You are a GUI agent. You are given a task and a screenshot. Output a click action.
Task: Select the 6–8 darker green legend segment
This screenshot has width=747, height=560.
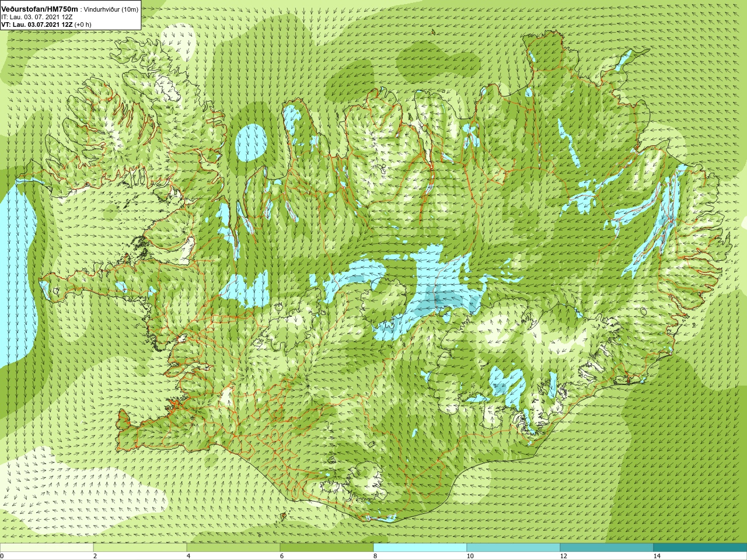click(327, 548)
